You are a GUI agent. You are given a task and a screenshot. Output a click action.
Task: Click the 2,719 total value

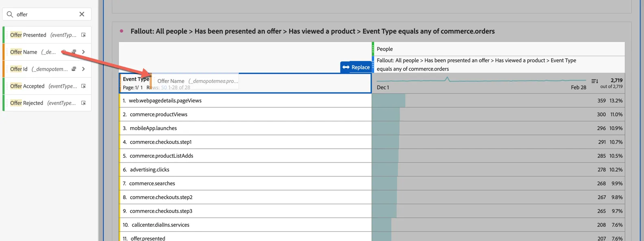click(616, 80)
